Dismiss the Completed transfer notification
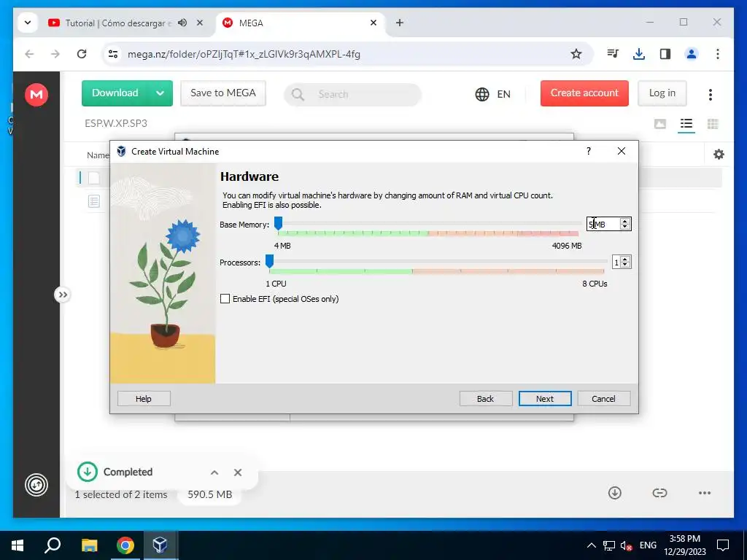This screenshot has width=747, height=560. point(238,472)
